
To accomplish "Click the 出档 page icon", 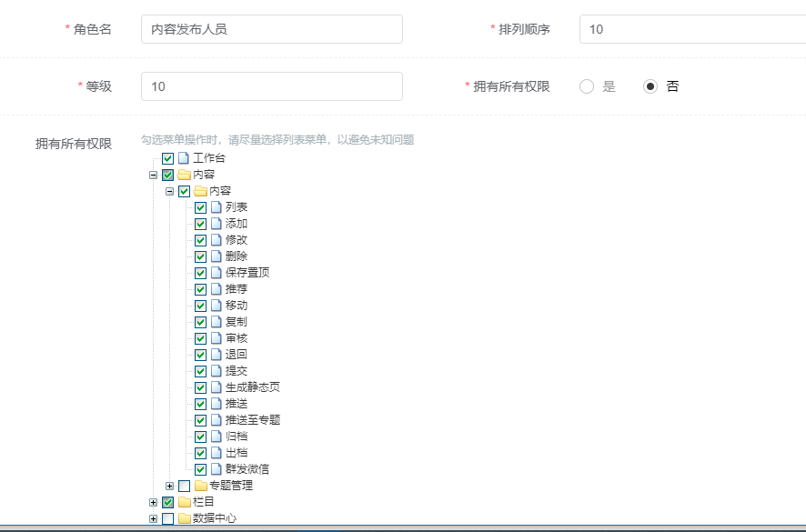I will pos(216,453).
